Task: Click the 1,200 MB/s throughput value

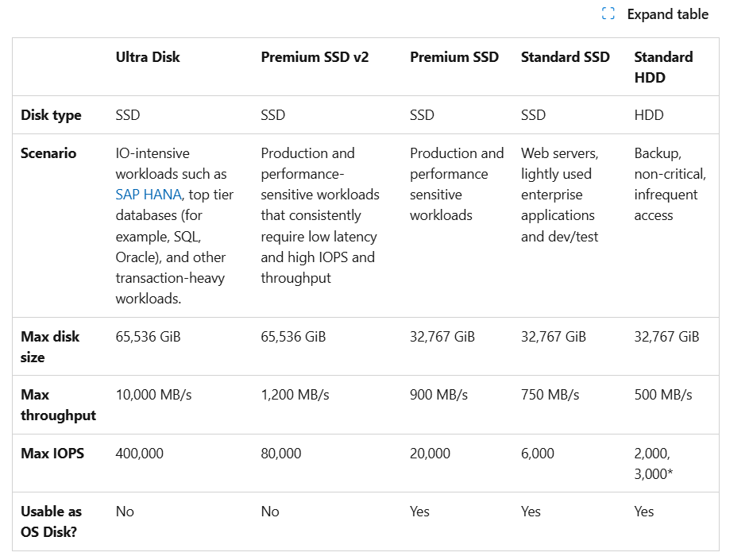Action: (x=295, y=395)
